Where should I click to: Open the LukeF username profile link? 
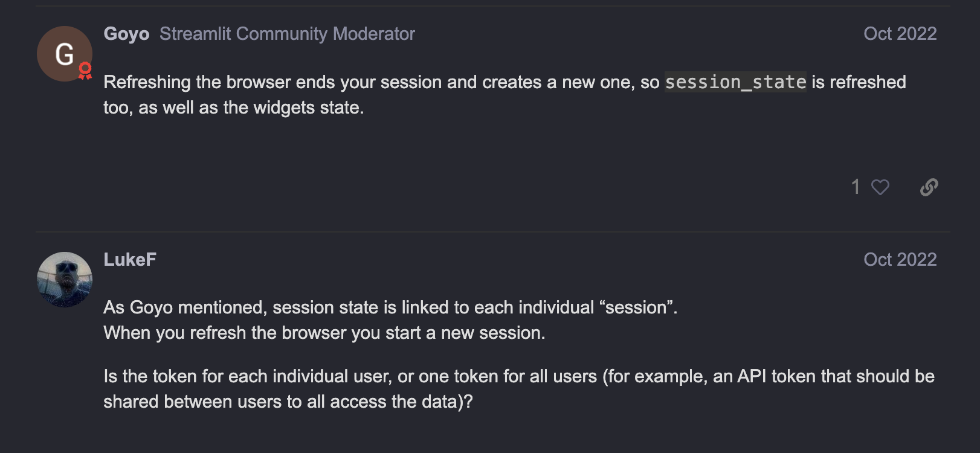pos(130,260)
